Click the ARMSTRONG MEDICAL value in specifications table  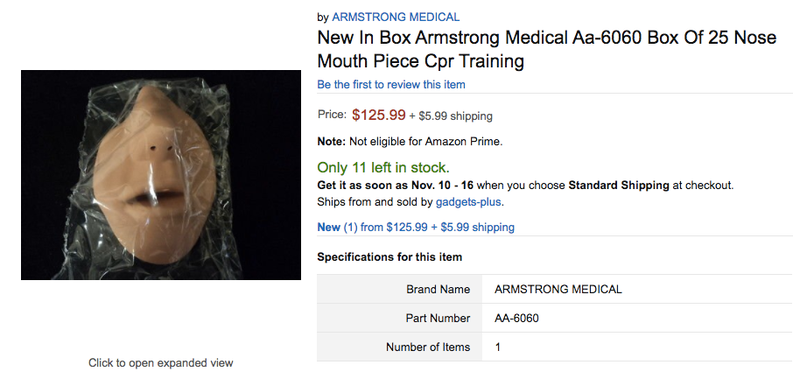coord(558,289)
